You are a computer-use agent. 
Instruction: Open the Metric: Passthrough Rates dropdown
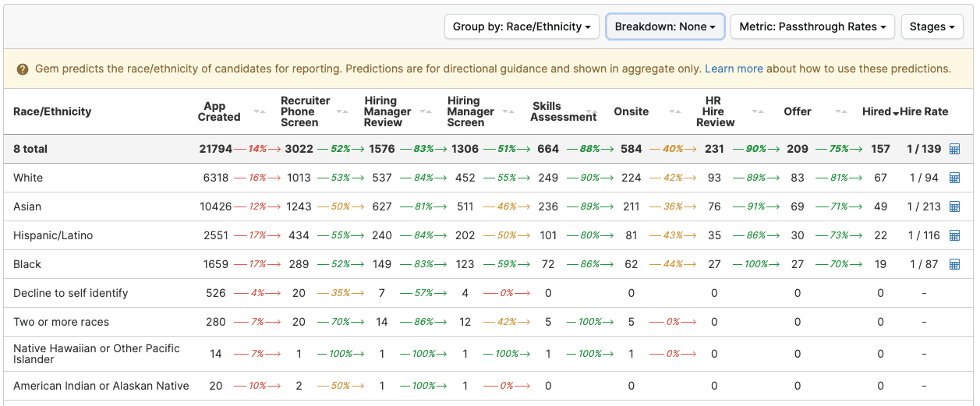click(812, 26)
